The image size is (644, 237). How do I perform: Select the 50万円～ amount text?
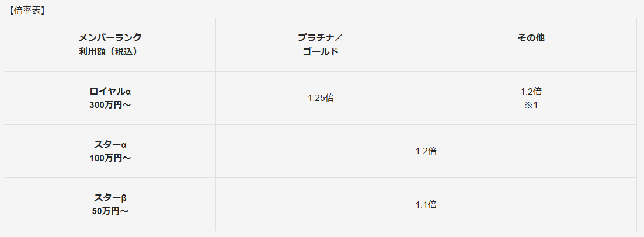tap(110, 211)
